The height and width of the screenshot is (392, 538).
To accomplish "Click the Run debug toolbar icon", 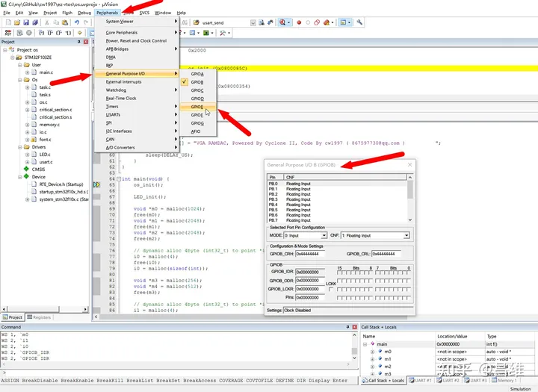I will click(20, 33).
